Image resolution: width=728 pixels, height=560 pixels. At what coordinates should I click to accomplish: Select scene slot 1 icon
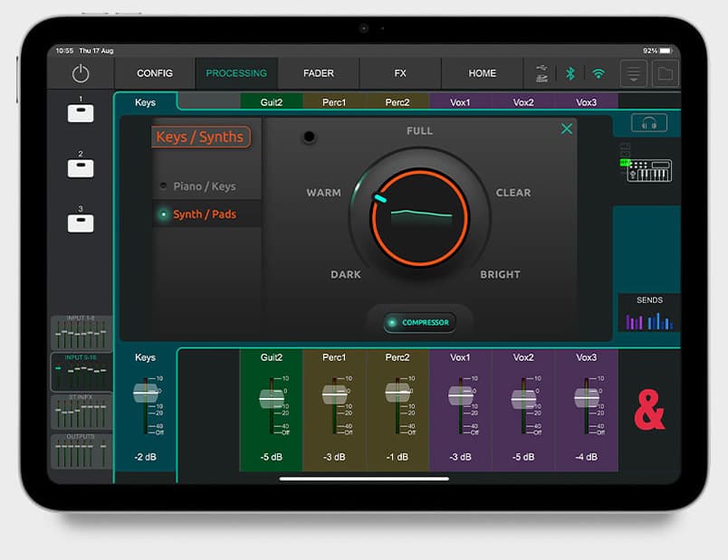click(81, 113)
